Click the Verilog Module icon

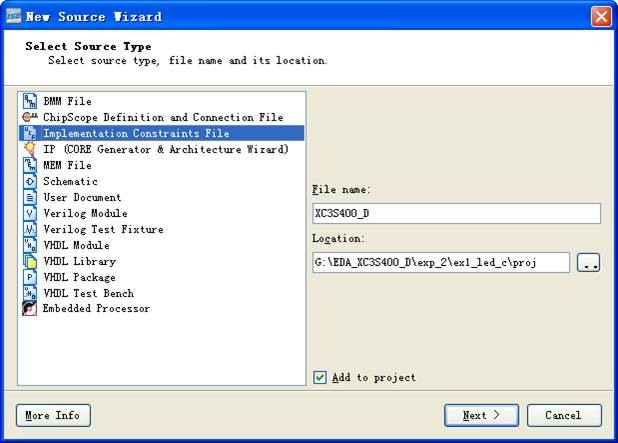29,213
